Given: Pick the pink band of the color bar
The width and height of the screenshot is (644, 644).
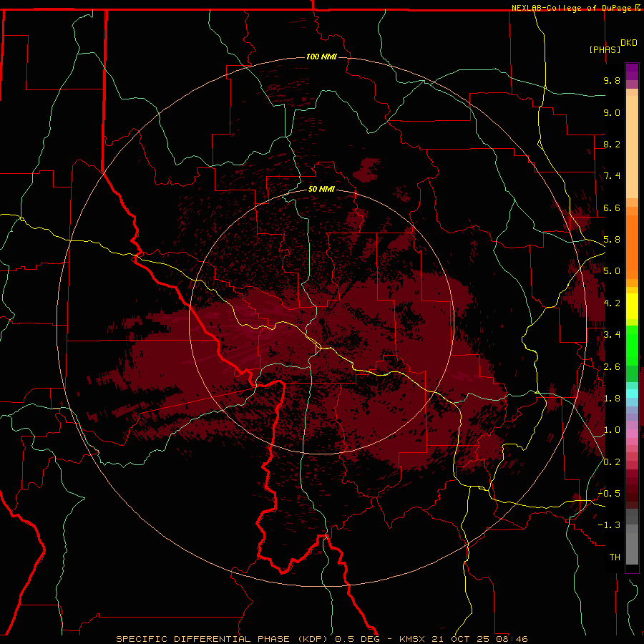Looking at the screenshot, I should click(x=632, y=434).
